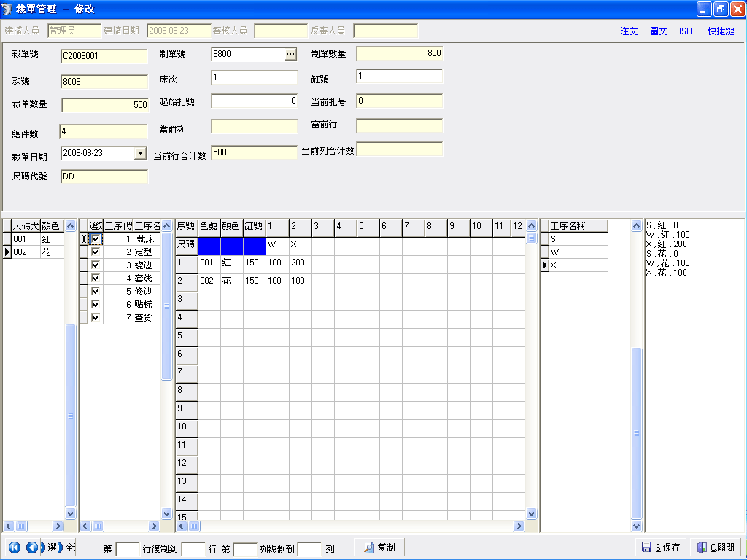747x560 pixels.
Task: Open the 注文 language option
Action: point(629,31)
